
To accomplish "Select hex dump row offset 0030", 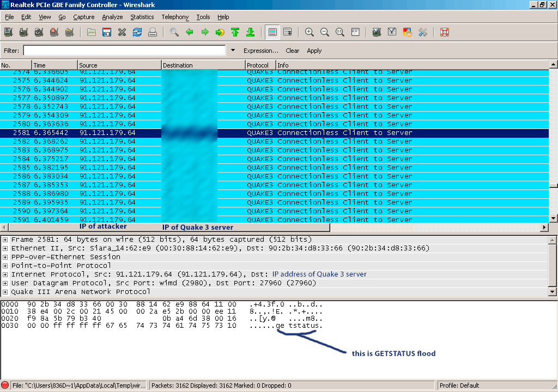I will pyautogui.click(x=162, y=326).
